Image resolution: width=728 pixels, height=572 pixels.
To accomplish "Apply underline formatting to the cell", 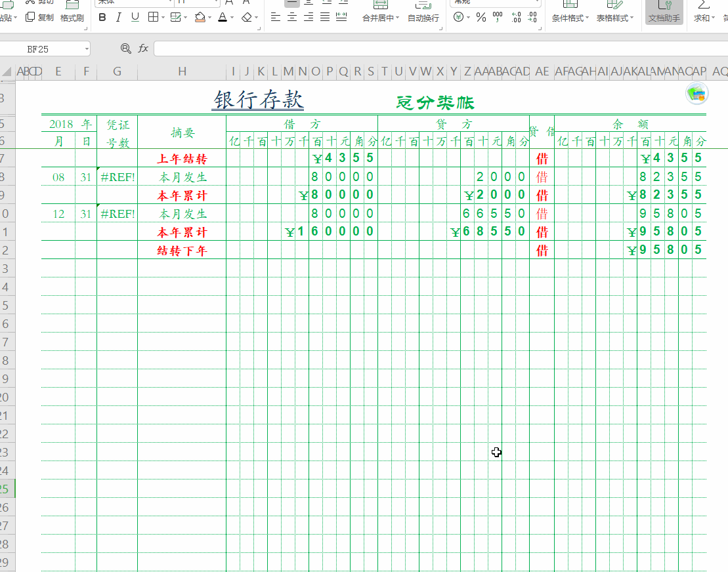I will tap(135, 17).
